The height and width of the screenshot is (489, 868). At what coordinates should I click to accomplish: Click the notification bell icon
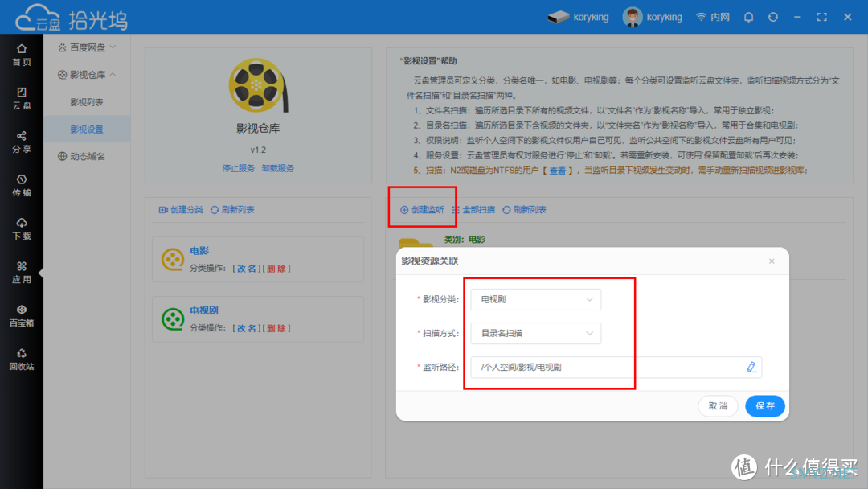(x=749, y=17)
